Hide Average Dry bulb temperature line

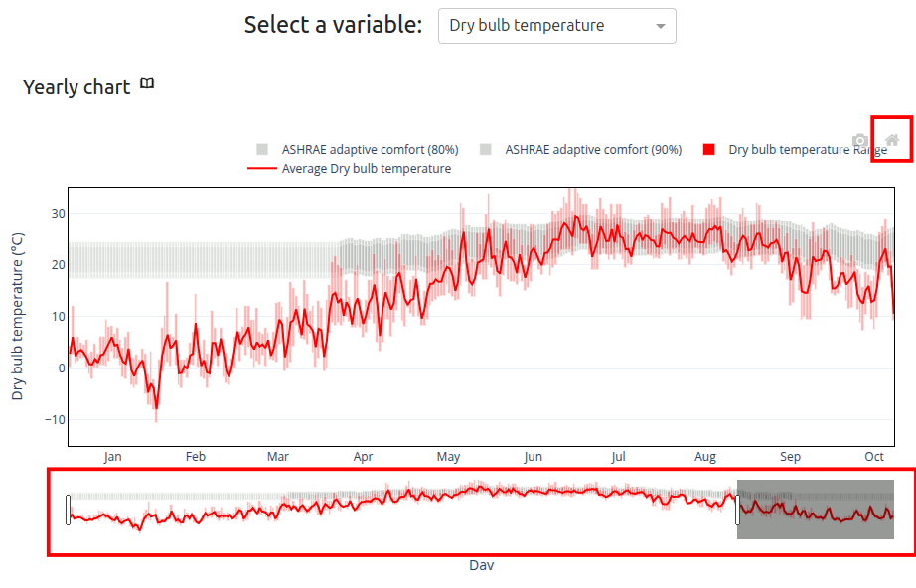(366, 169)
